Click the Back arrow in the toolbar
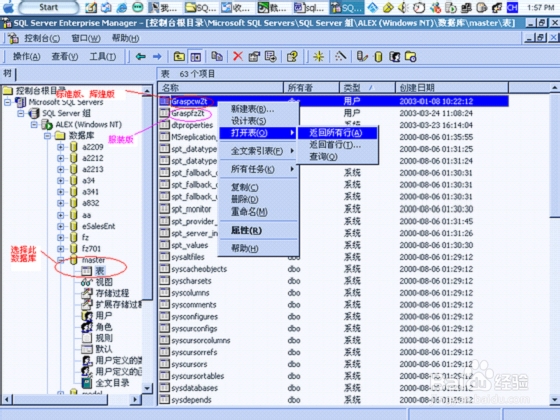The width and height of the screenshot is (560, 420). 141,56
